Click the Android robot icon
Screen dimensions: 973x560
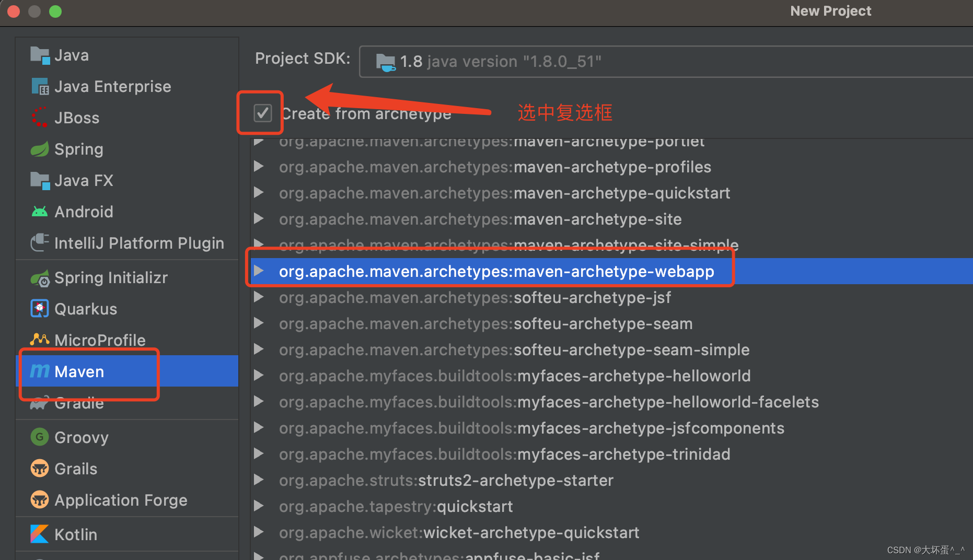point(40,212)
